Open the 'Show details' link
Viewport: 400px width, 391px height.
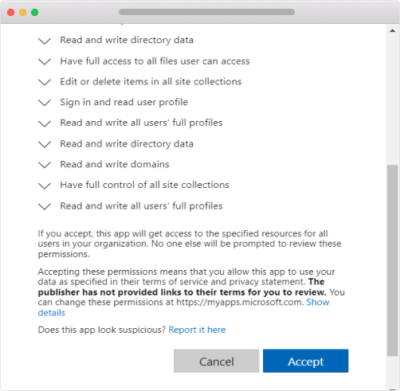point(318,302)
